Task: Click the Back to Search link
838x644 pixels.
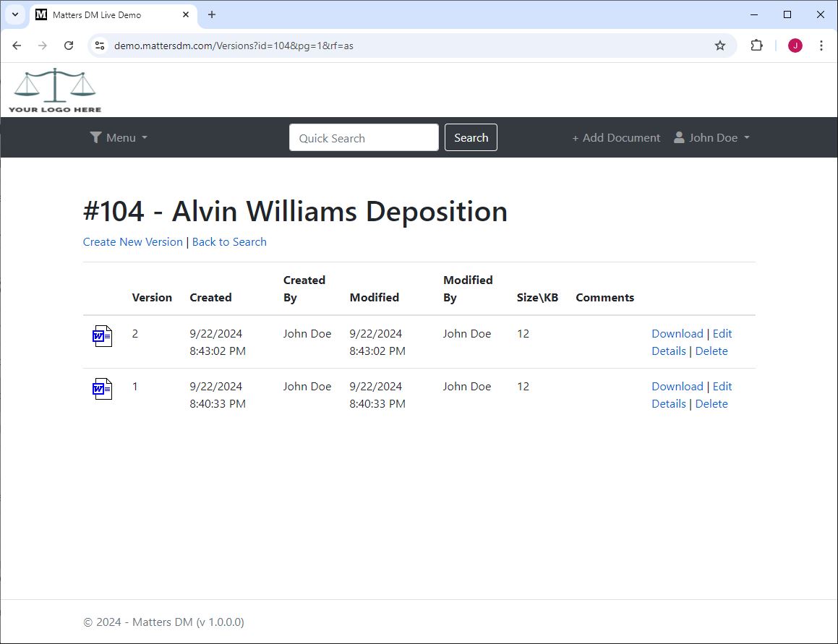Action: [x=229, y=242]
